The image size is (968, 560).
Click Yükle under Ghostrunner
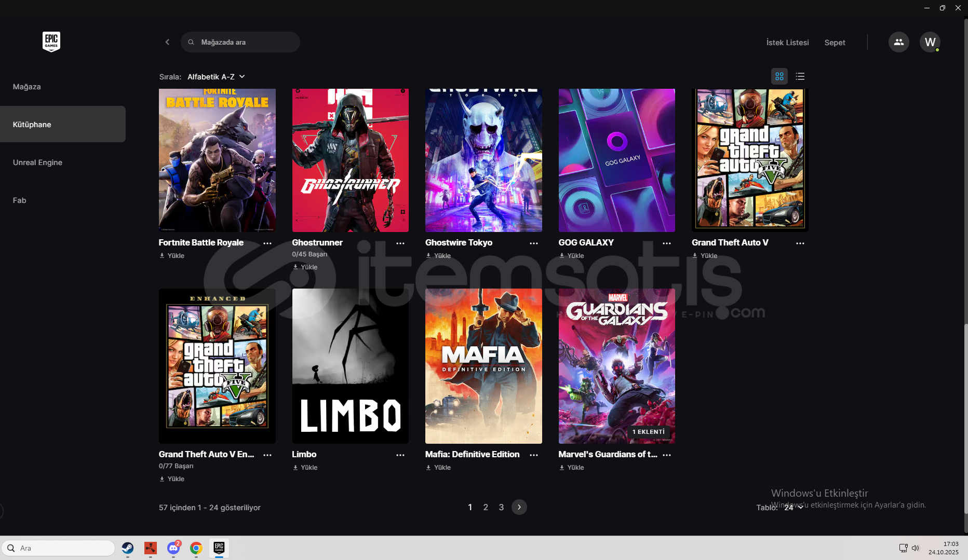[305, 267]
